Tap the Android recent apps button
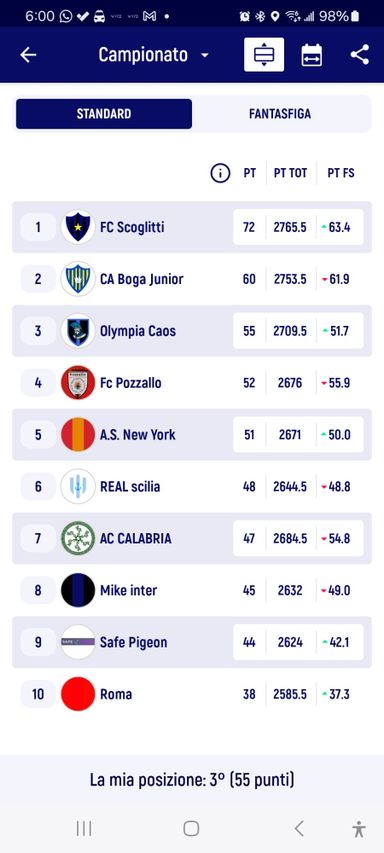 (x=84, y=829)
